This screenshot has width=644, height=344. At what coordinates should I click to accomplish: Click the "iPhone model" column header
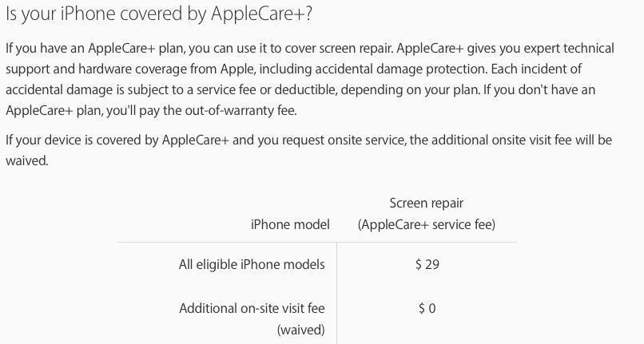click(x=290, y=224)
